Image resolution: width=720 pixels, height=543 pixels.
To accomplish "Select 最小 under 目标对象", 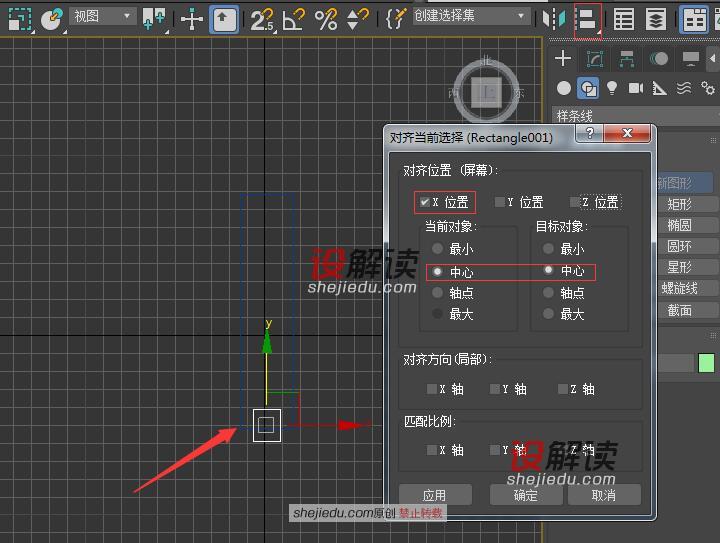I will 548,249.
